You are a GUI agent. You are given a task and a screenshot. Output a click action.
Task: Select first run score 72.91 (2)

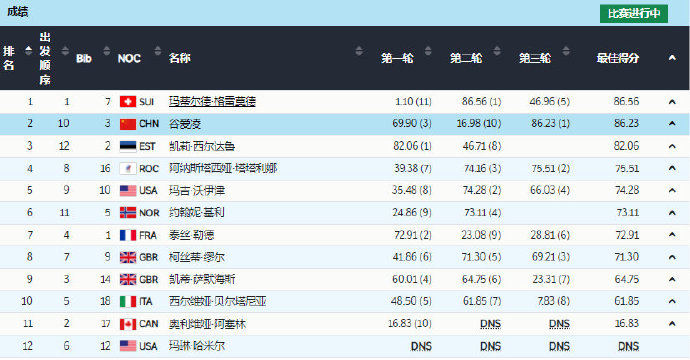point(413,235)
